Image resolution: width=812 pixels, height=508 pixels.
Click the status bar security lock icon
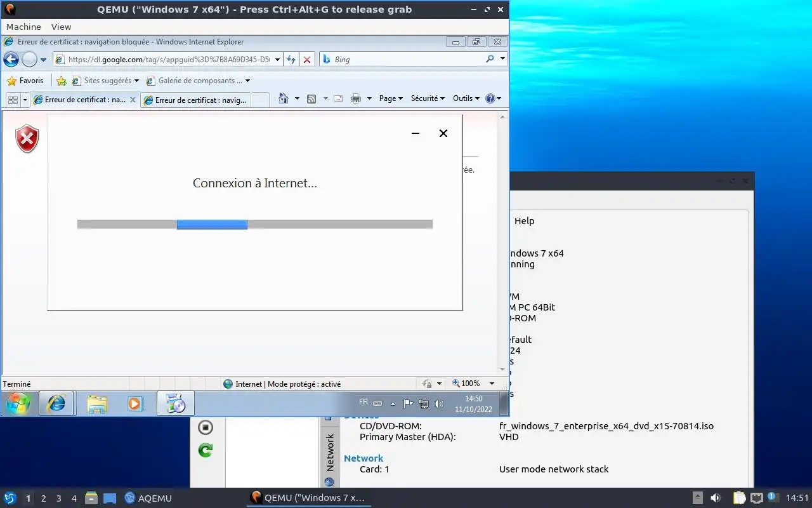(x=427, y=384)
